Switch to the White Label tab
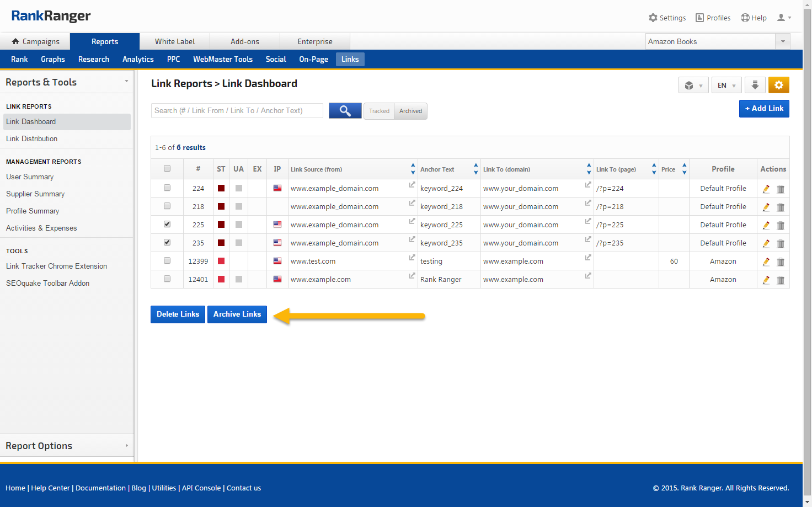This screenshot has width=812, height=507. pyautogui.click(x=175, y=41)
